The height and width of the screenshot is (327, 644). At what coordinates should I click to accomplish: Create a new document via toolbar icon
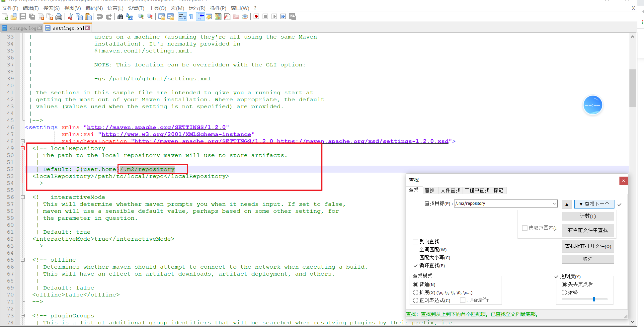(5, 17)
